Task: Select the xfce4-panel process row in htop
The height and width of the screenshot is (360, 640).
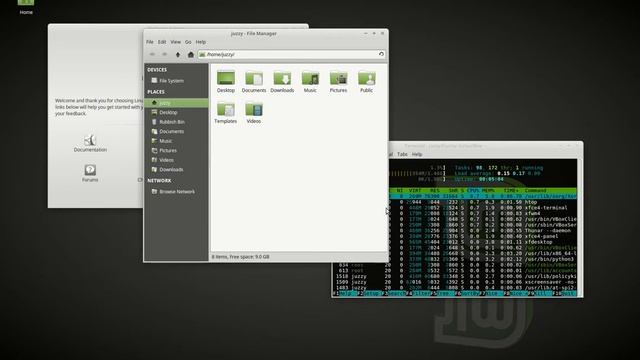Action: pyautogui.click(x=483, y=236)
